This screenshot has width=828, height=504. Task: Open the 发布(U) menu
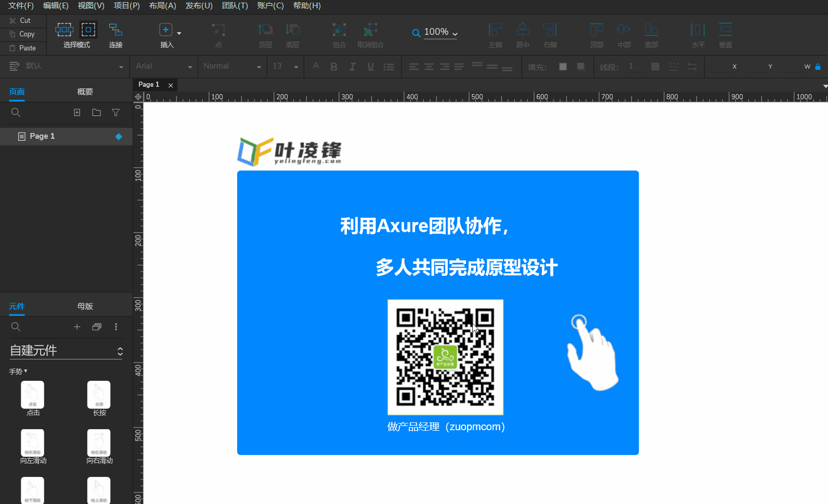point(199,6)
